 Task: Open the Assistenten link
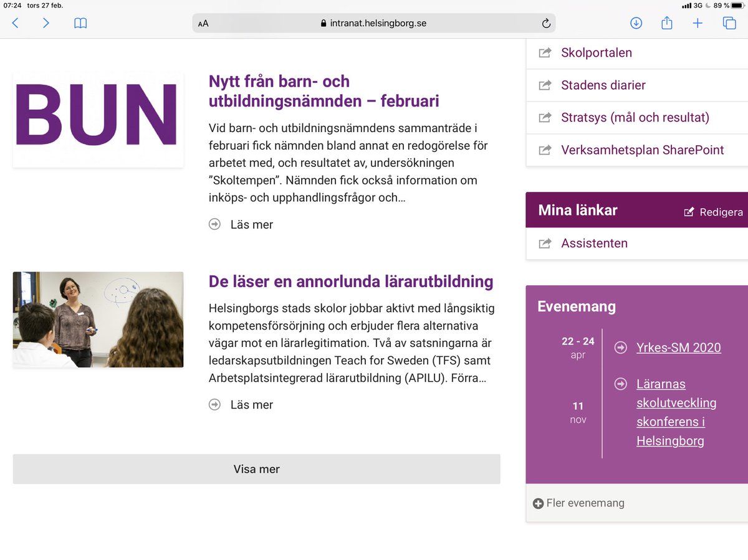click(x=594, y=244)
